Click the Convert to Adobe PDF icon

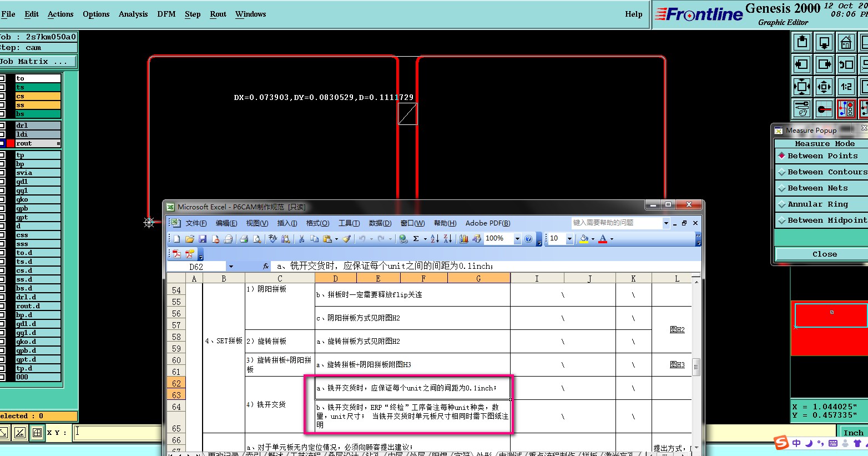tap(176, 254)
